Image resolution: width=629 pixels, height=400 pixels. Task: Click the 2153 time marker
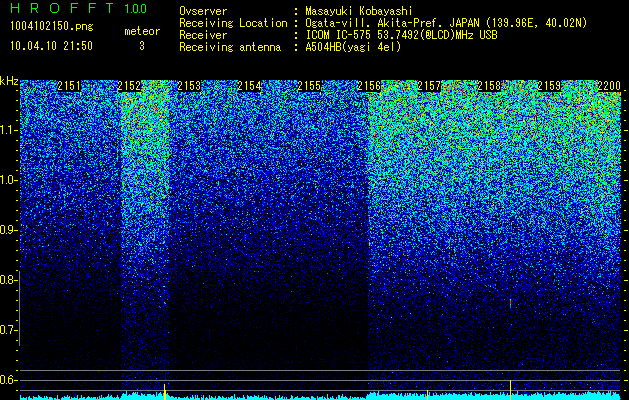tap(189, 86)
